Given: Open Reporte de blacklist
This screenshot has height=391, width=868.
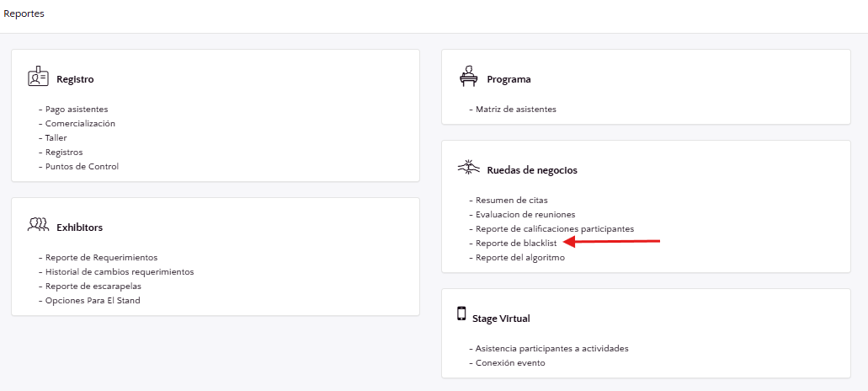Looking at the screenshot, I should coord(516,243).
